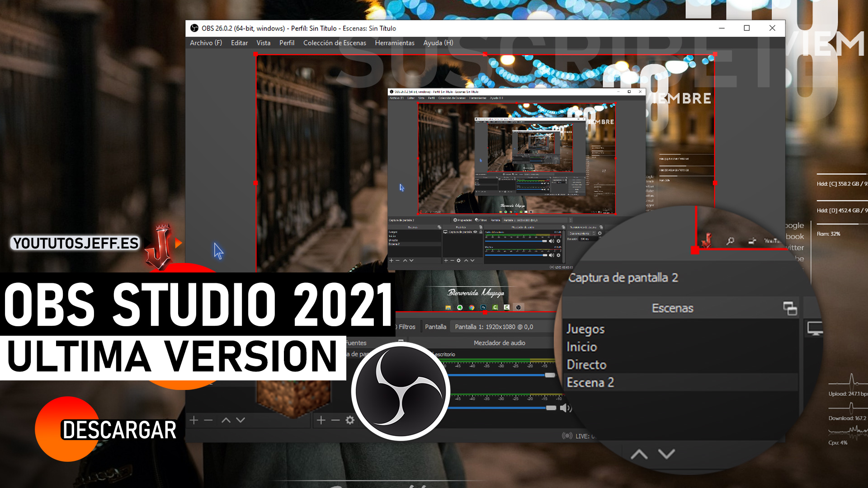The width and height of the screenshot is (868, 488).
Task: Click the magnified down chevron below scenes
Action: point(666,454)
